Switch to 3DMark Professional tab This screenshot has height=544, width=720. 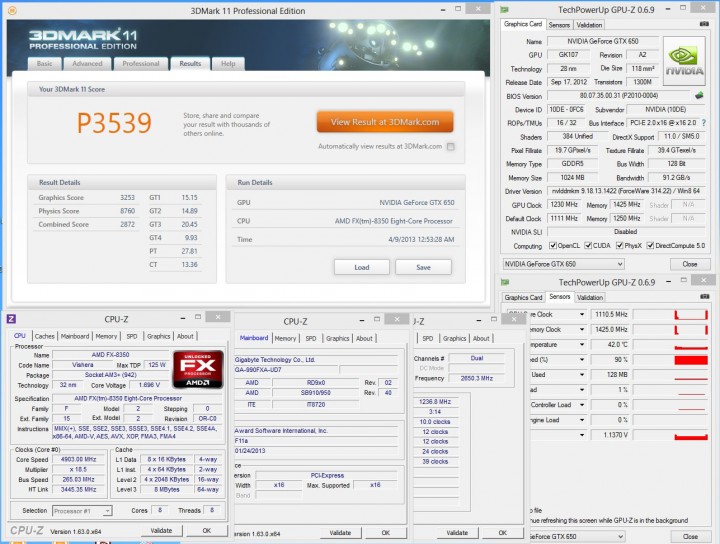click(x=141, y=63)
